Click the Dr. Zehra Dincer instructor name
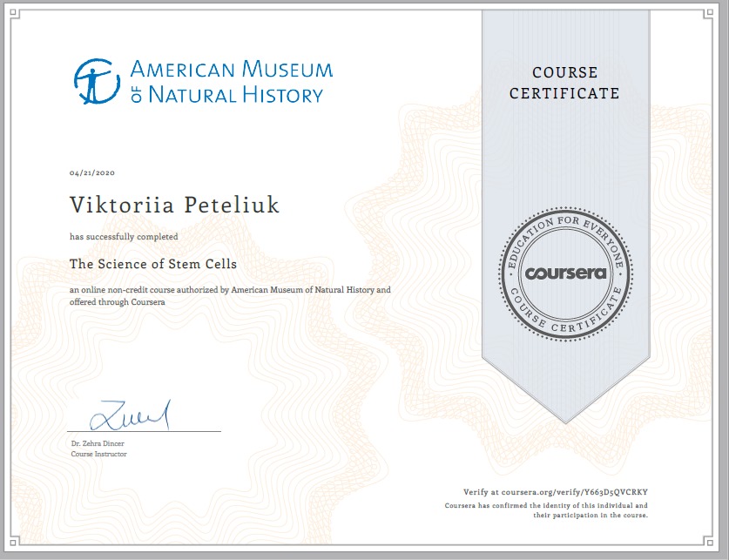This screenshot has width=729, height=560. 98,443
